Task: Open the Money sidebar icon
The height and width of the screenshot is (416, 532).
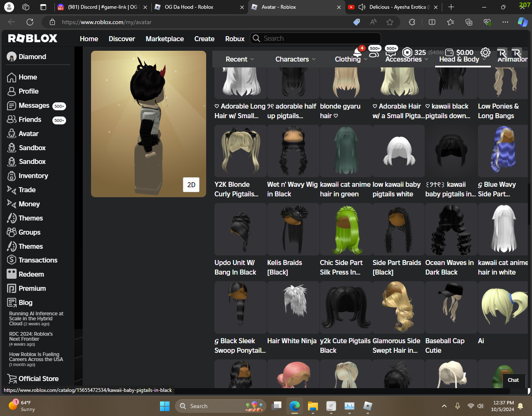Action: [x=12, y=204]
